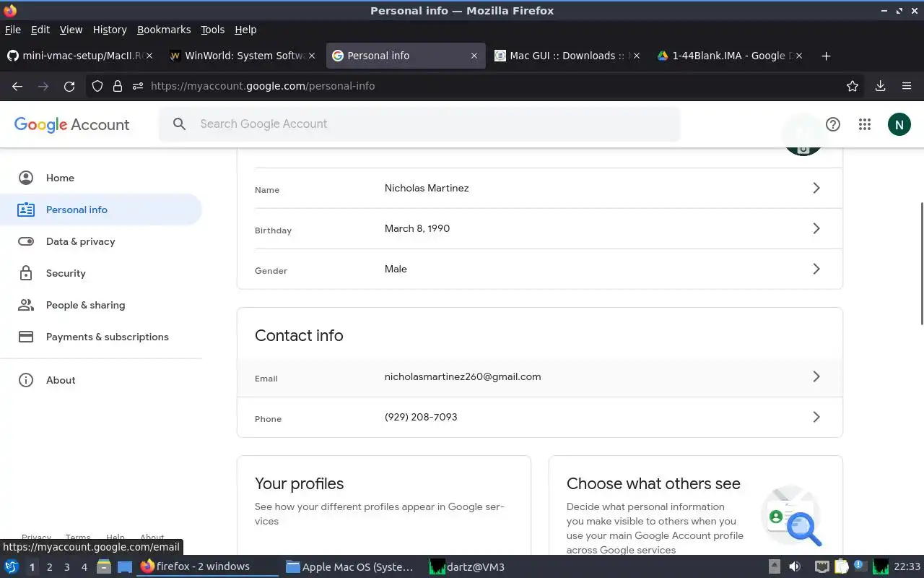
Task: Go back to the previous page
Action: [x=17, y=86]
